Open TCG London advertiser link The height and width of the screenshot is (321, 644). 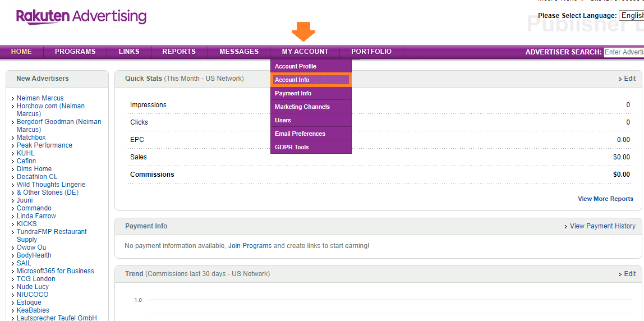(36, 279)
